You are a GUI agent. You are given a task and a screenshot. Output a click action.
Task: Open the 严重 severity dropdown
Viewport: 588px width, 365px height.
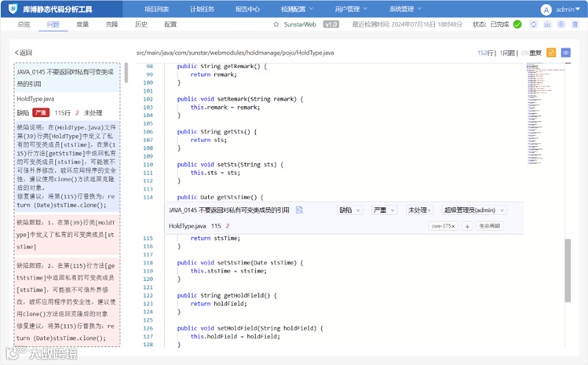coord(384,210)
